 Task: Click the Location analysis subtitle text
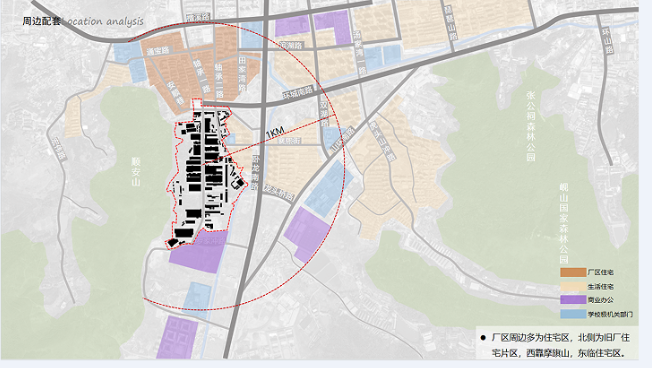click(x=104, y=21)
